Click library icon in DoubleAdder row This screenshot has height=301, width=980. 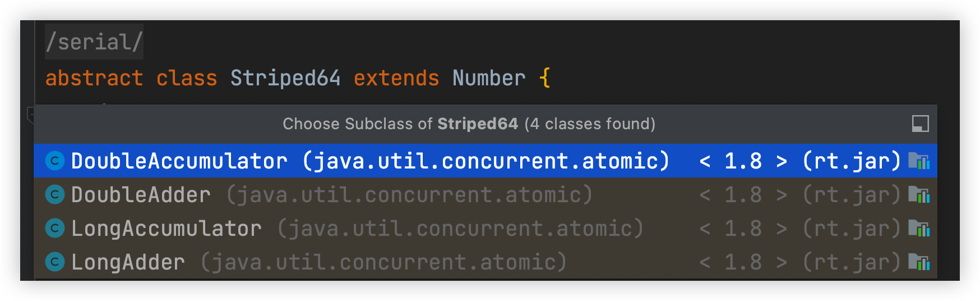point(919,195)
